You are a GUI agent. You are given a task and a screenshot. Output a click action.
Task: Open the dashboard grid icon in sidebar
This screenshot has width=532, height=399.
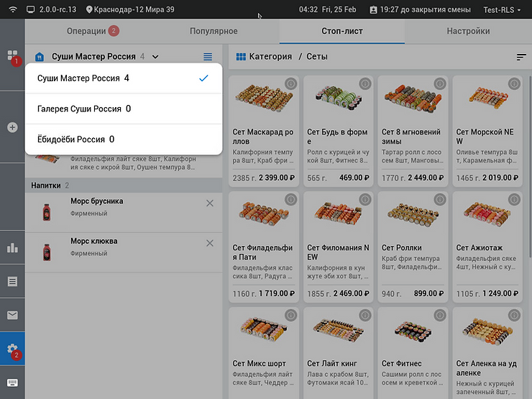click(x=12, y=55)
